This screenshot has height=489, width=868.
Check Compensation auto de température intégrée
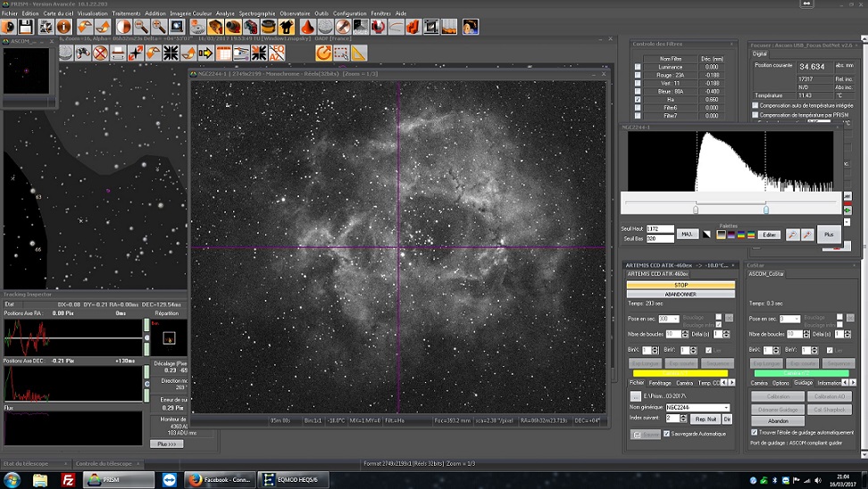(755, 105)
